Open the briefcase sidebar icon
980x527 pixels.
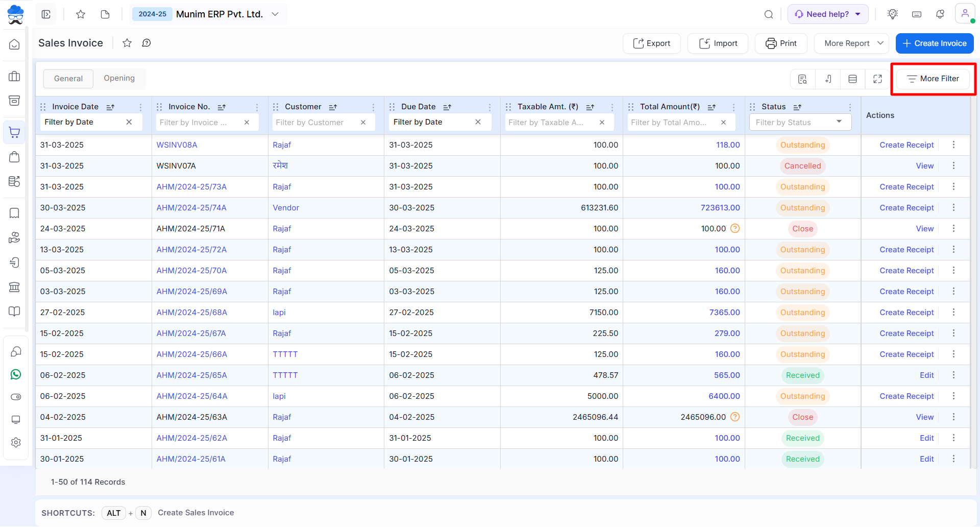click(14, 77)
